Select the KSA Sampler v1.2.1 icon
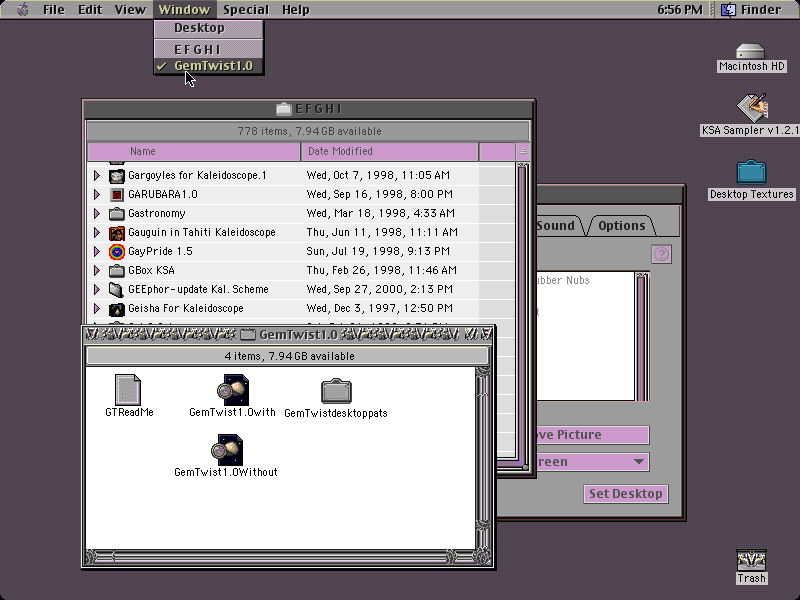Image resolution: width=800 pixels, height=600 pixels. [x=752, y=107]
